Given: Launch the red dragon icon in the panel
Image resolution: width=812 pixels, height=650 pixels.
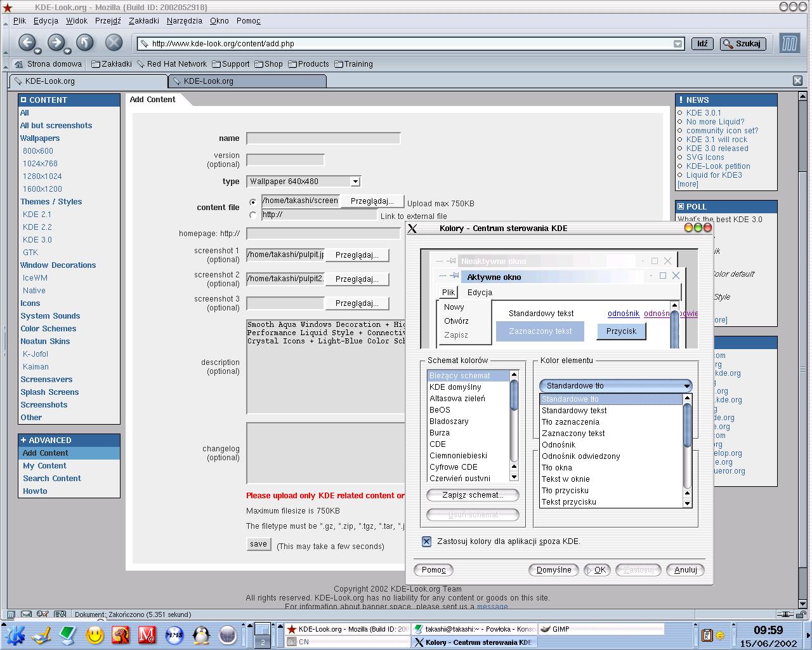Looking at the screenshot, I should (121, 634).
